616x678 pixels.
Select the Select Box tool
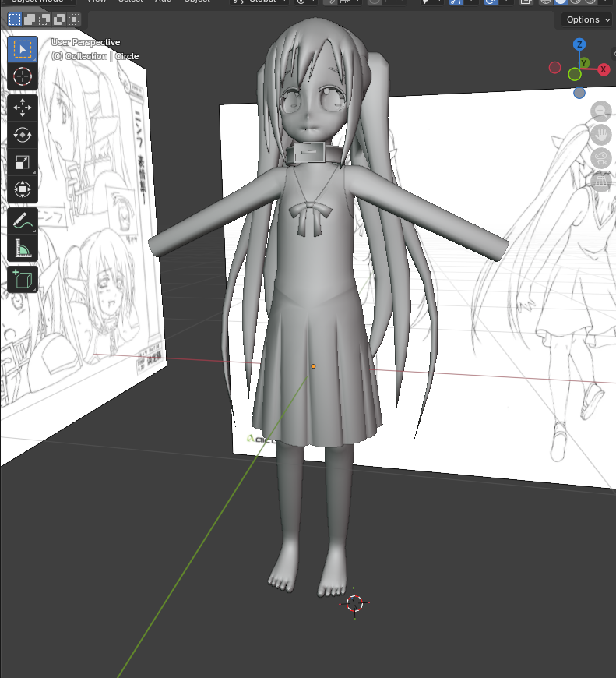pos(23,49)
